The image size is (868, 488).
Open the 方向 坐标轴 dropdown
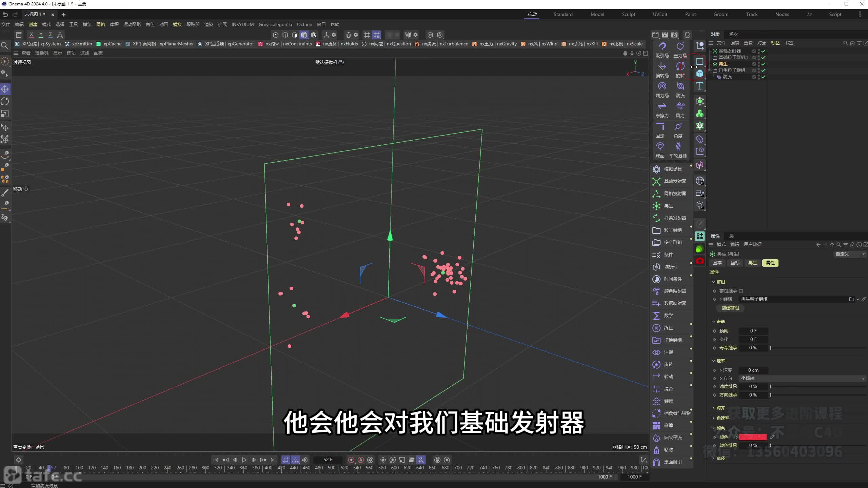pos(802,379)
